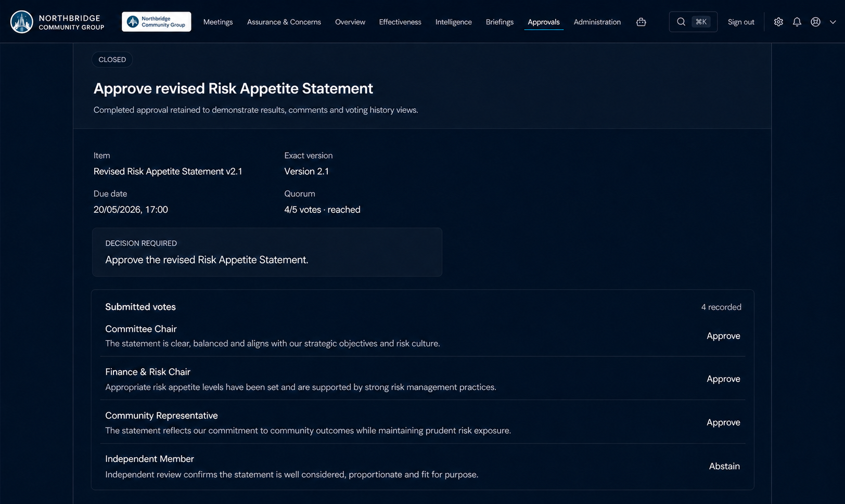Open the Meetings menu item
The width and height of the screenshot is (845, 504).
click(x=218, y=22)
